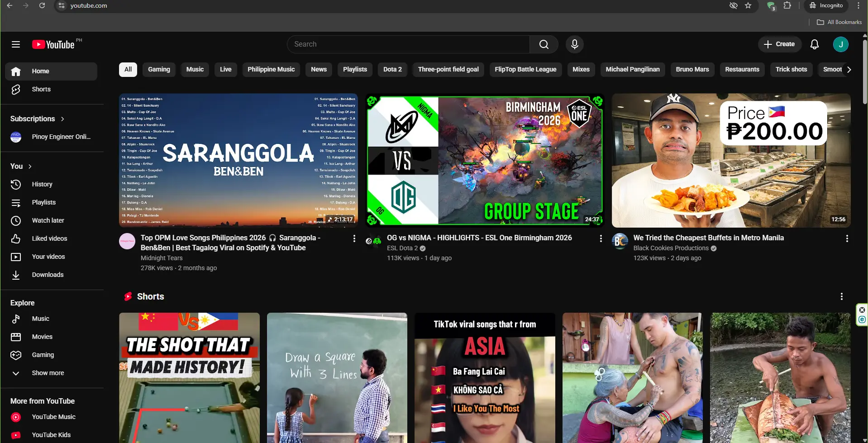868x443 pixels.
Task: Play TikTok viral songs Asia short
Action: (485, 378)
